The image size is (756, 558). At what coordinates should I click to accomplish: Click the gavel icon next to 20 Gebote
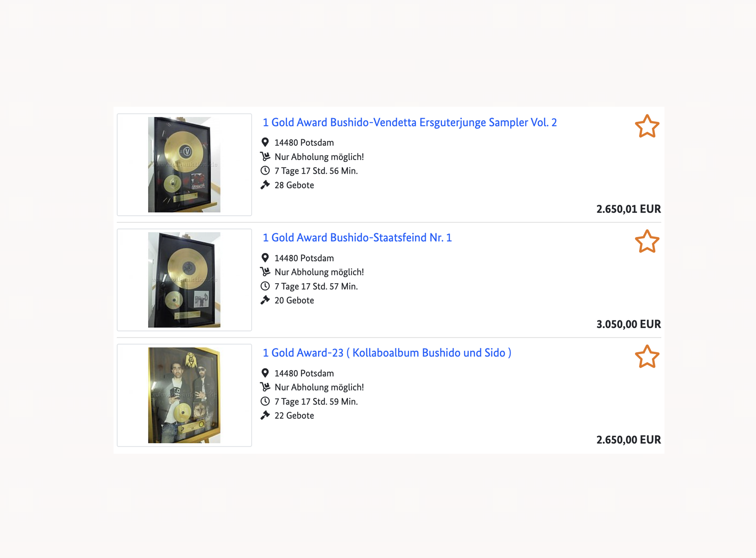(265, 300)
